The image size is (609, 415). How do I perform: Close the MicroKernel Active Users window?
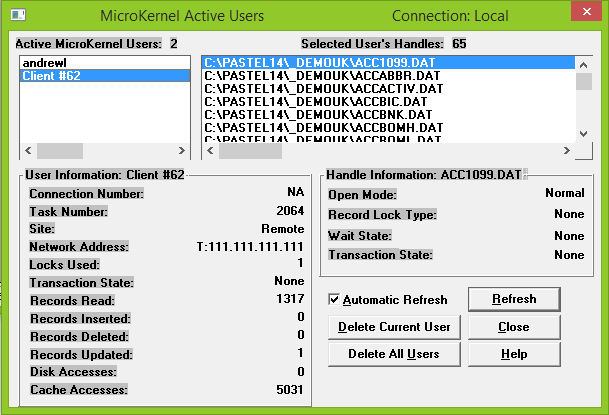586,12
